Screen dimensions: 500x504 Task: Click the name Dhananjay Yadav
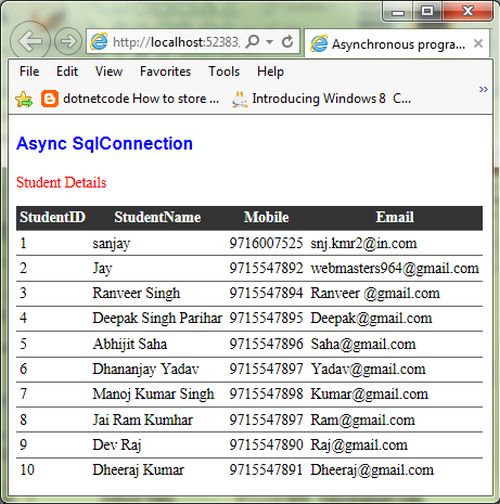click(x=146, y=369)
